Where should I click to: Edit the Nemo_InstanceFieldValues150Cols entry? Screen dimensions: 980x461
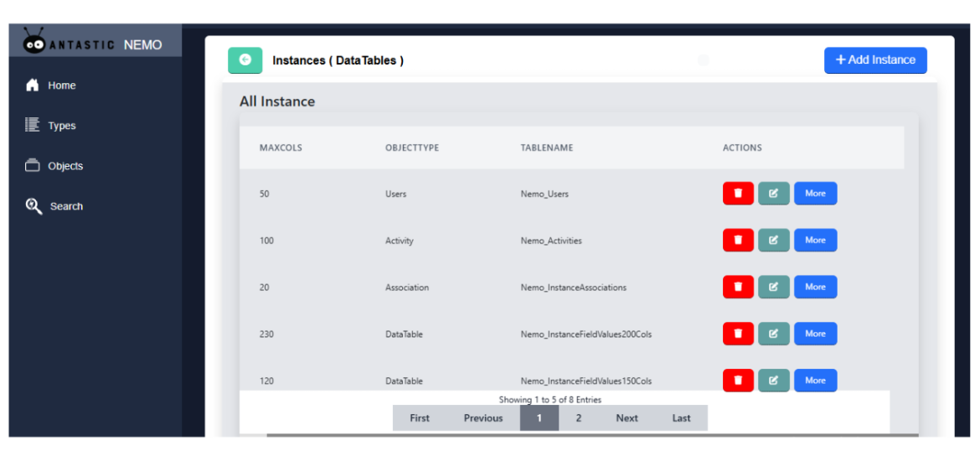coord(773,381)
